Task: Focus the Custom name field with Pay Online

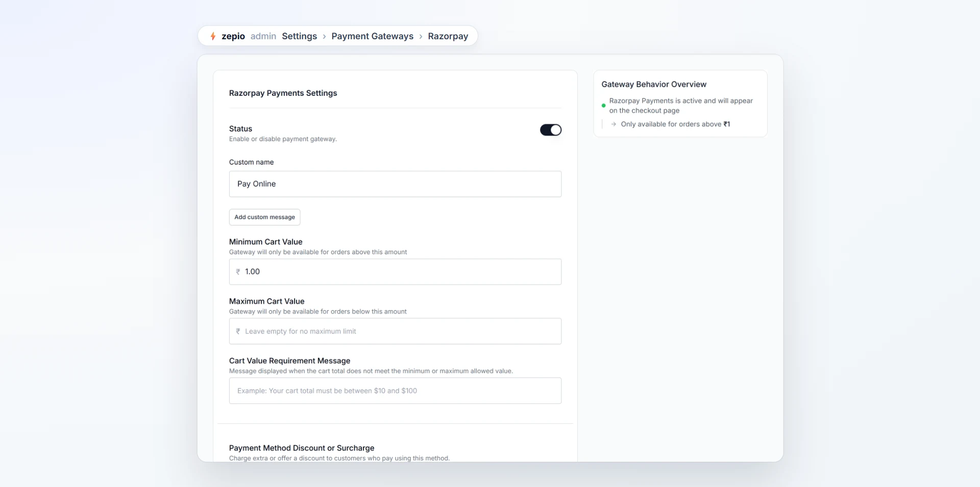Action: coord(395,184)
